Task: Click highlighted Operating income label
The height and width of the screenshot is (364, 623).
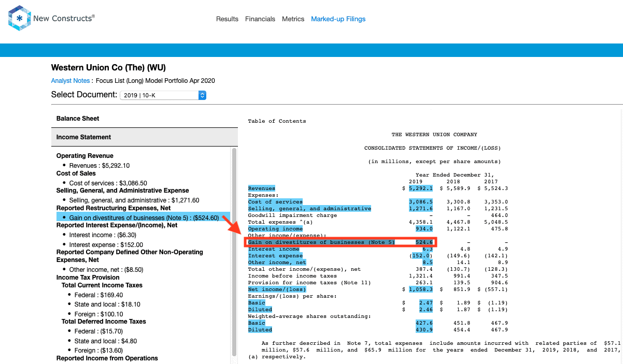Action: (x=275, y=229)
